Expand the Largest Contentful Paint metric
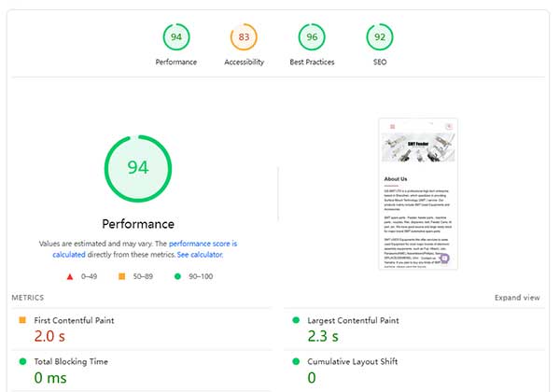 pos(352,320)
